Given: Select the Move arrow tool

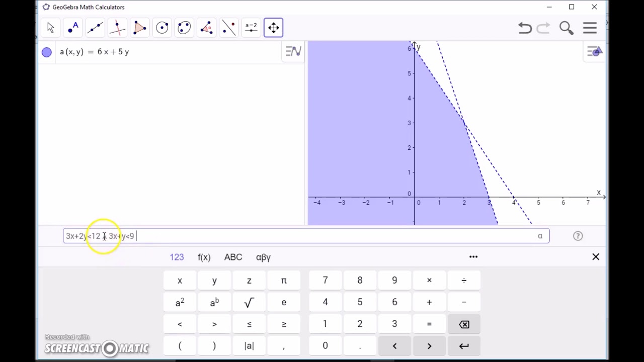Looking at the screenshot, I should [51, 28].
